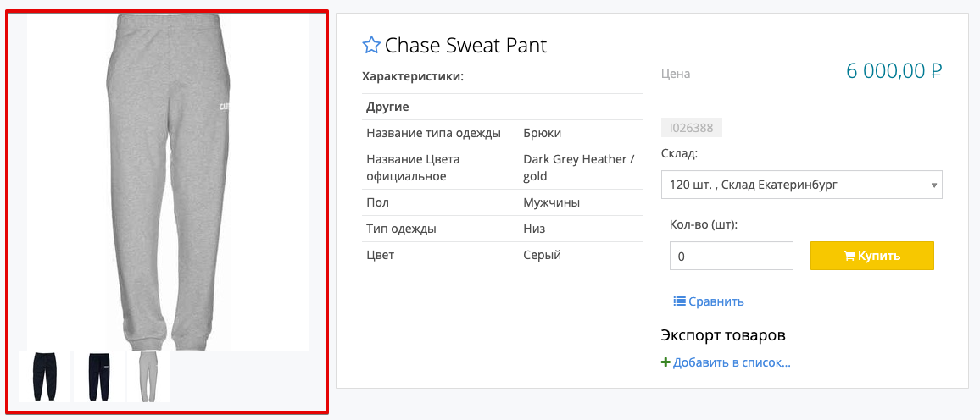Focus the Кол-во quantity input field
980x420 pixels.
(731, 256)
